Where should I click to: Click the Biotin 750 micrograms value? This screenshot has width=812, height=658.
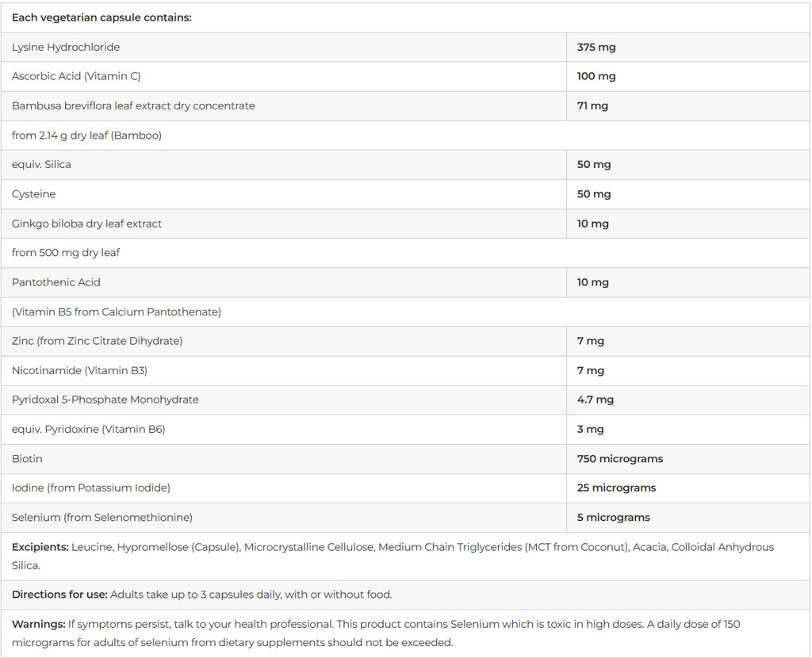(x=620, y=458)
